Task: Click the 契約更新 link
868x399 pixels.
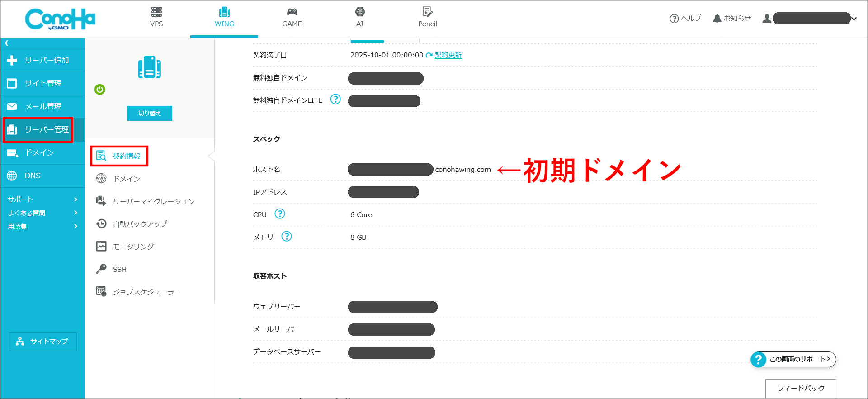Action: pyautogui.click(x=448, y=55)
